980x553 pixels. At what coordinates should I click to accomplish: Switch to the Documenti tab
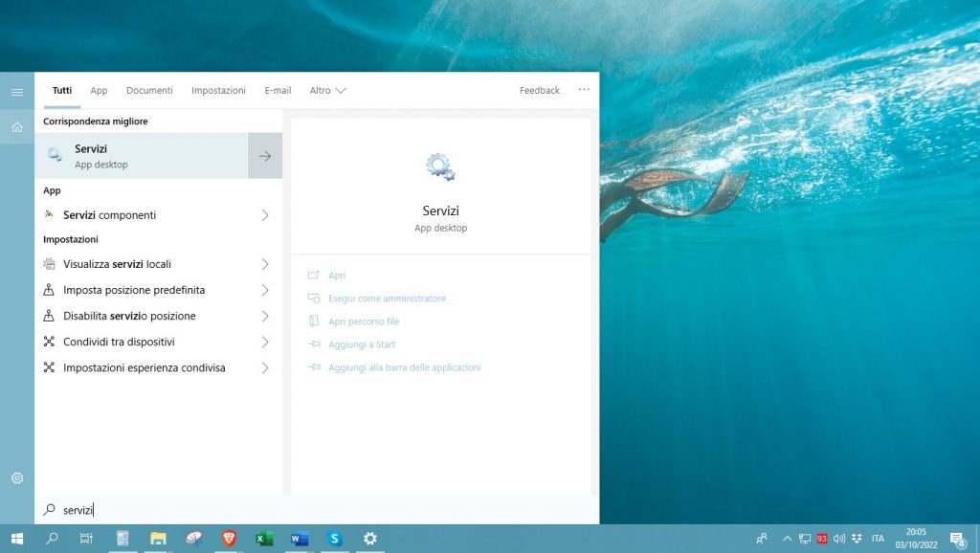149,90
